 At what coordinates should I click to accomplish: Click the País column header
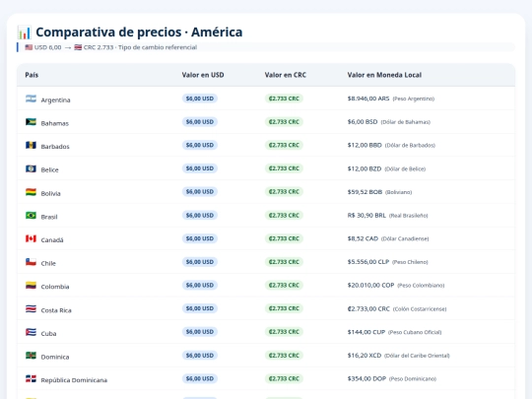click(x=32, y=75)
